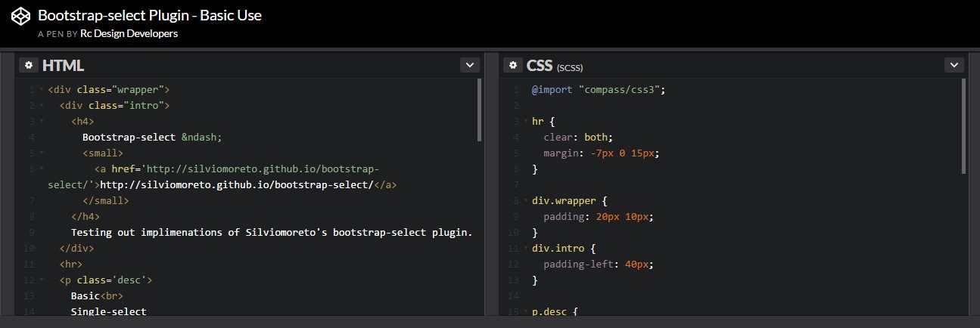Image resolution: width=980 pixels, height=328 pixels.
Task: Open HTML editor settings gear
Action: [29, 65]
